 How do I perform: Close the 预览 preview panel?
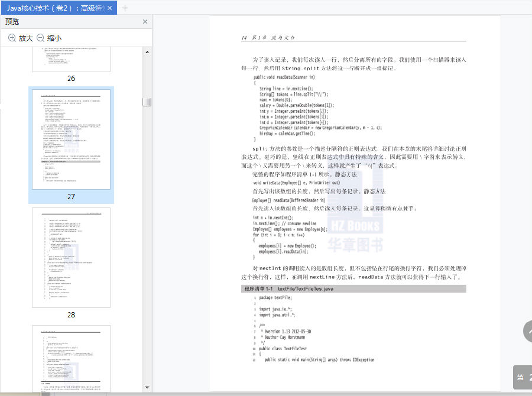pyautogui.click(x=145, y=22)
